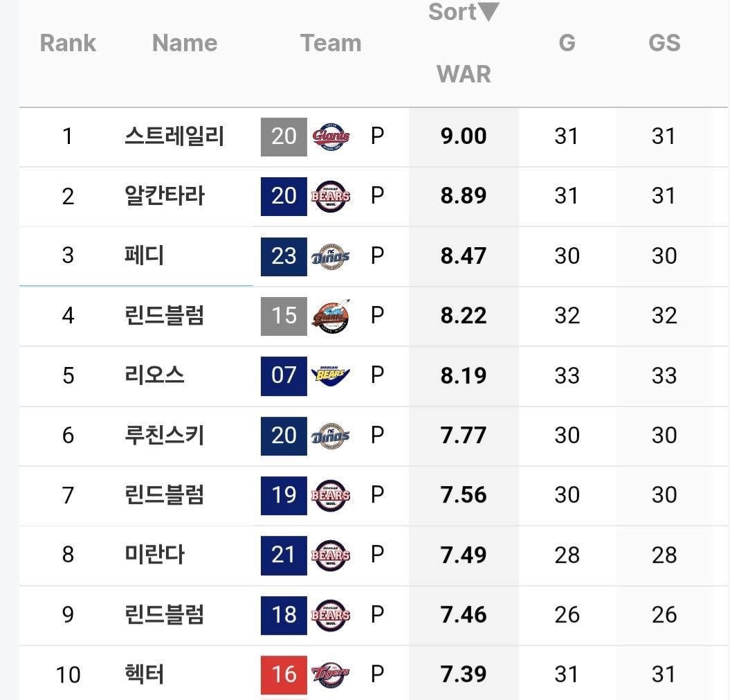Click NC Dinos logo beside 페디
This screenshot has width=730, height=700.
(331, 256)
